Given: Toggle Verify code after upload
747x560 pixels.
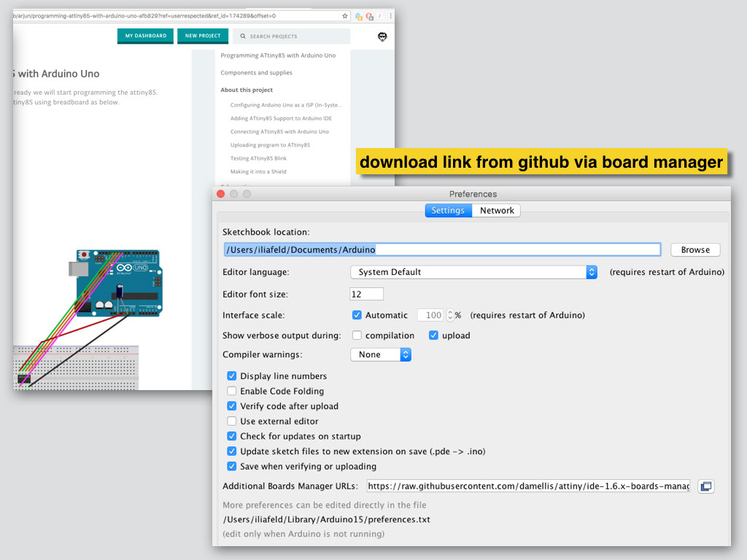Looking at the screenshot, I should pyautogui.click(x=231, y=406).
